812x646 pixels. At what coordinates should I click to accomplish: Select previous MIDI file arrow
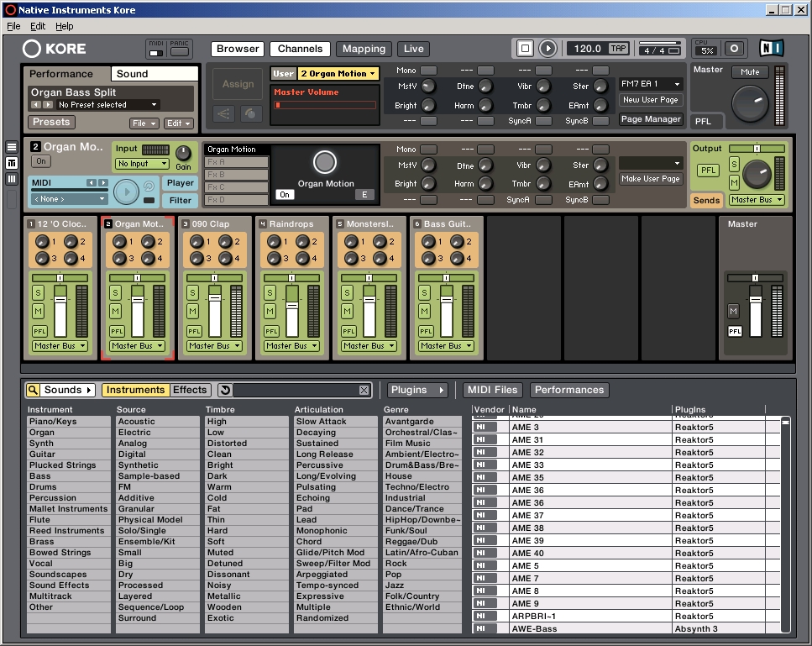pyautogui.click(x=92, y=183)
